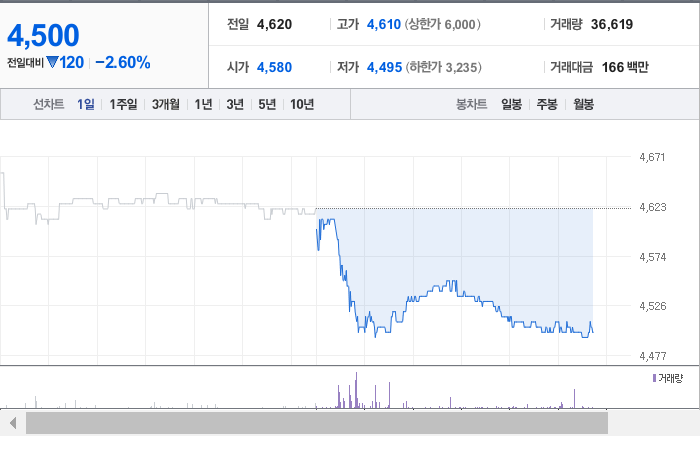
Task: Click the 거래량 purple legend marker
Action: pos(654,378)
